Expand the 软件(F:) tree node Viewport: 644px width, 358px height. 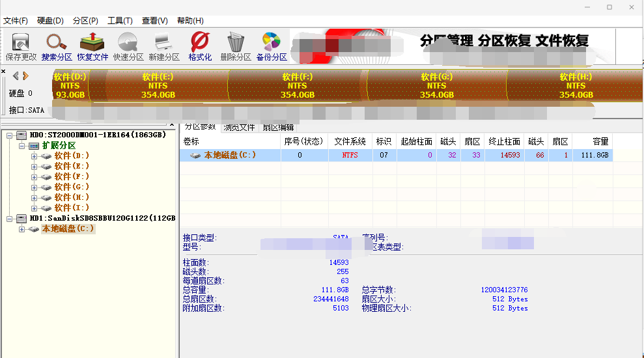point(34,177)
